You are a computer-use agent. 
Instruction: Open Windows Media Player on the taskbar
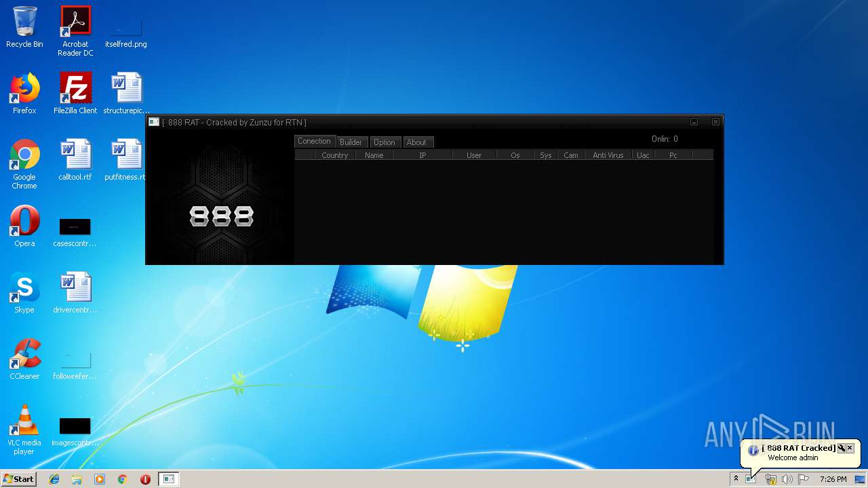coord(100,479)
